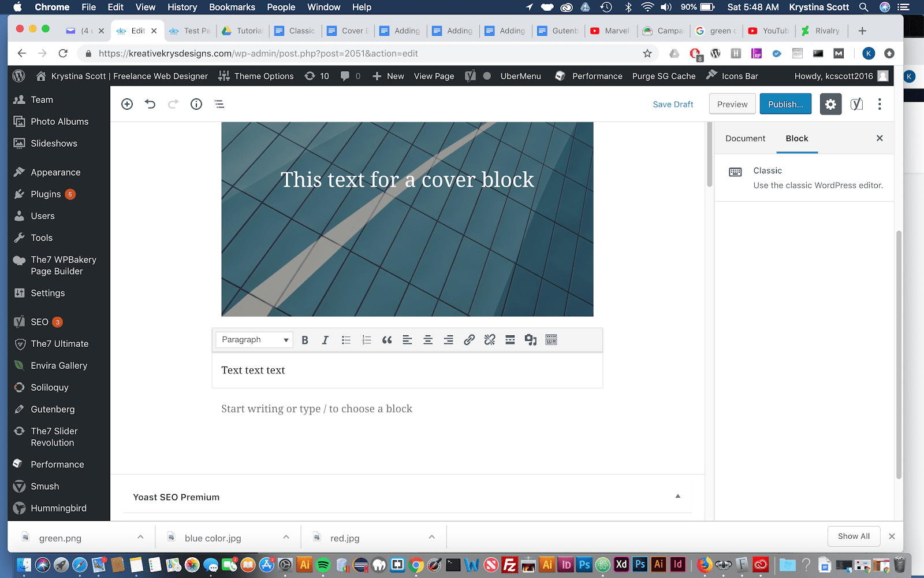Toggle bold formatting in classic toolbar

(x=304, y=340)
